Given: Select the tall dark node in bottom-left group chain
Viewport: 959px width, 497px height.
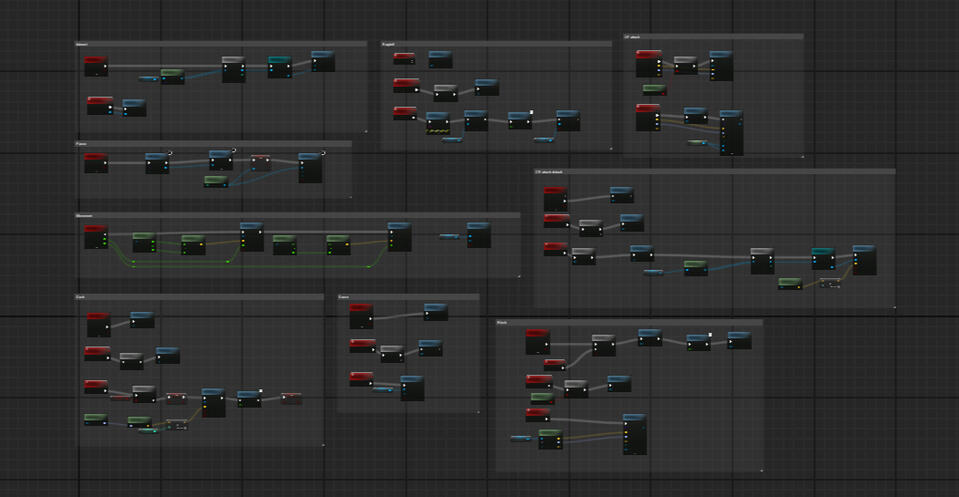Looking at the screenshot, I should (213, 403).
